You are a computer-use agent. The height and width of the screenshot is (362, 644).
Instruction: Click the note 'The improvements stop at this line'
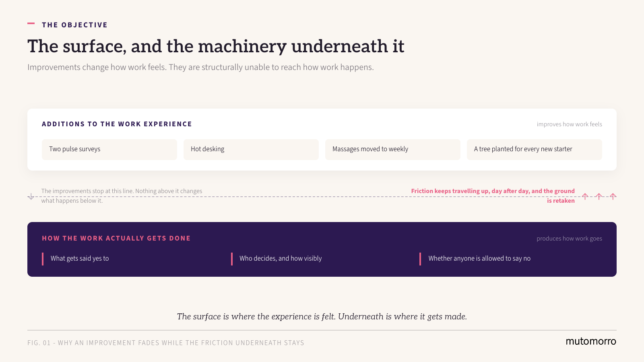tap(122, 196)
